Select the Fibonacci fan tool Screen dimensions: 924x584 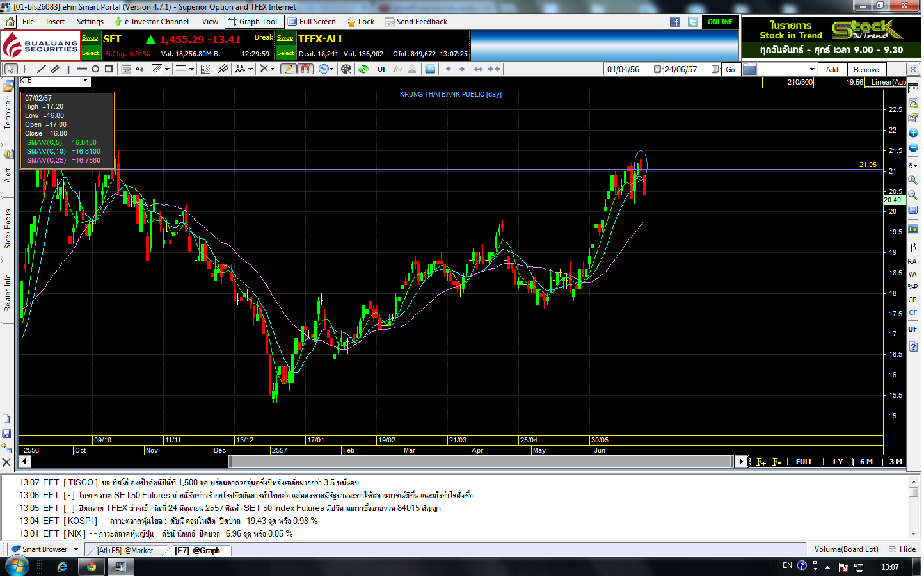tap(205, 69)
